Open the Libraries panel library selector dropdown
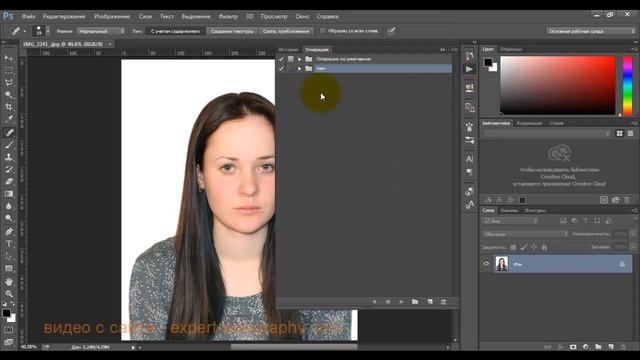 point(547,133)
